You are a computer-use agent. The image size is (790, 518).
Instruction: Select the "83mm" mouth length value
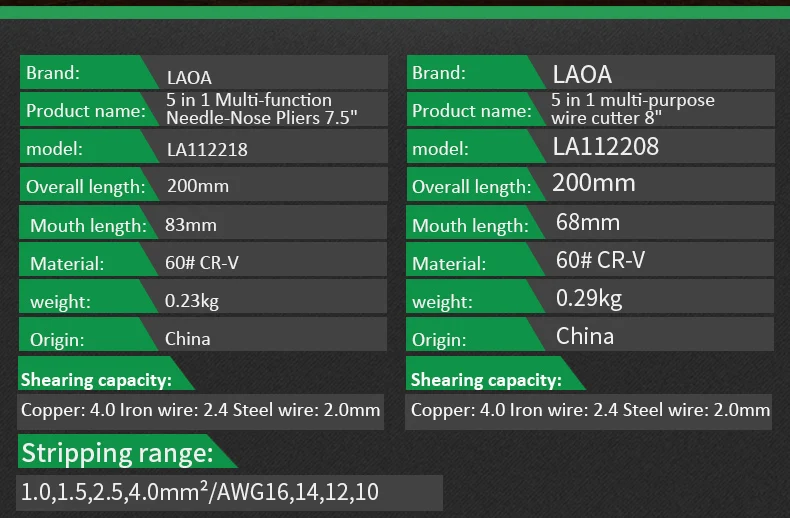point(190,225)
